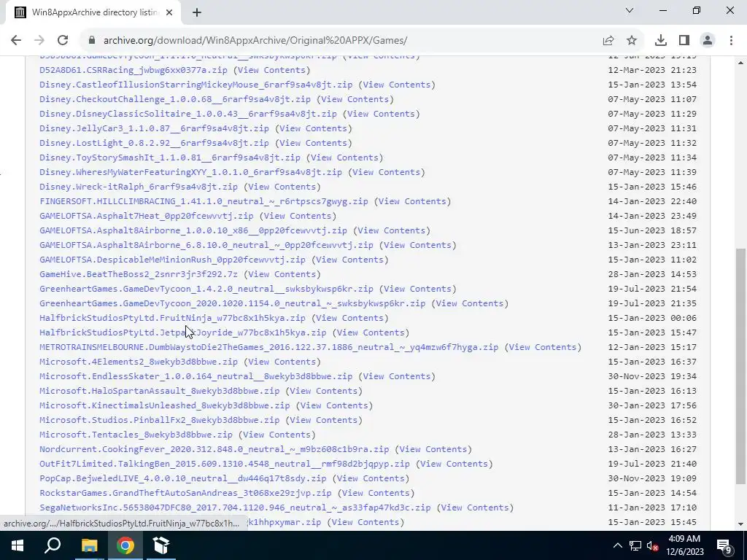
Task: Download Disney.JellyCar3 zip file
Action: (x=154, y=128)
